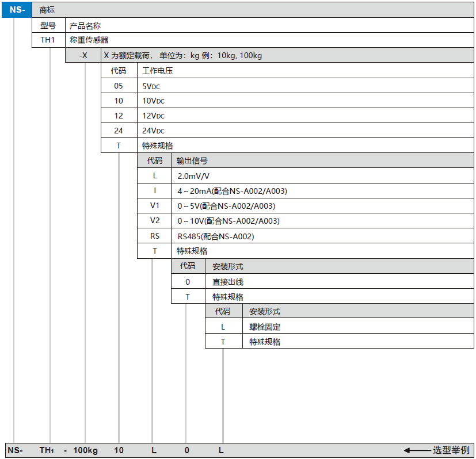The height and width of the screenshot is (459, 476).
Task: Select the V2 output code cell
Action: point(155,221)
